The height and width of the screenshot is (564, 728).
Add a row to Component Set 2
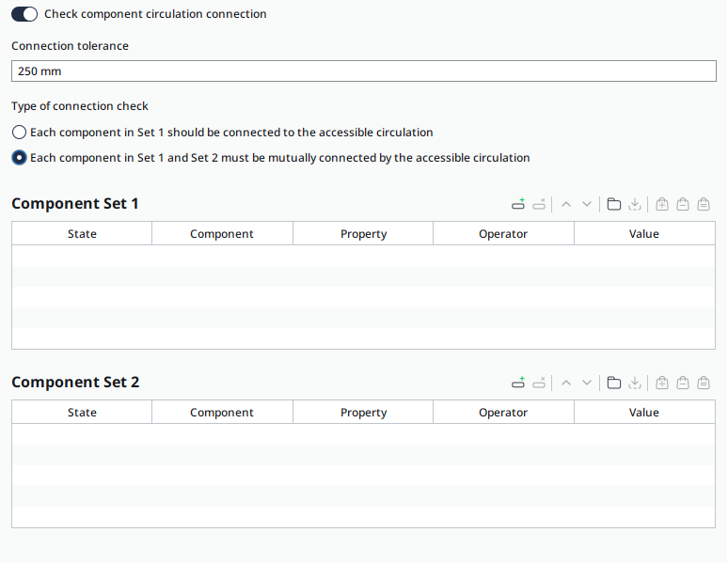(518, 383)
